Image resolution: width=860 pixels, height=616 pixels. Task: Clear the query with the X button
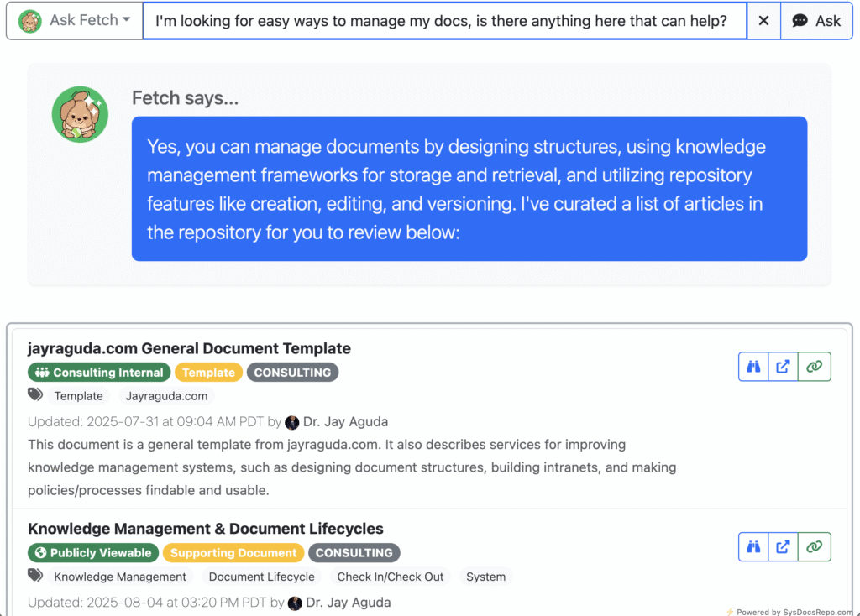point(763,21)
